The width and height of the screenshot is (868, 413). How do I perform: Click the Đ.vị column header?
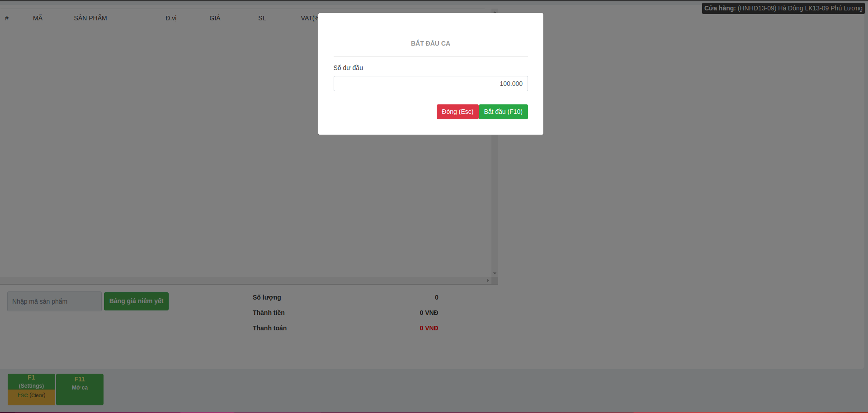point(171,18)
